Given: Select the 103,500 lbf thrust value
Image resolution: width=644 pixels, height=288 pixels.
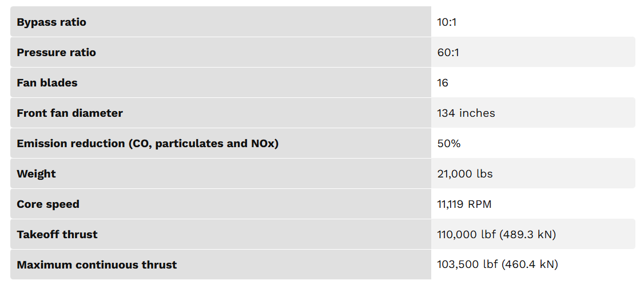Looking at the screenshot, I should [467, 265].
